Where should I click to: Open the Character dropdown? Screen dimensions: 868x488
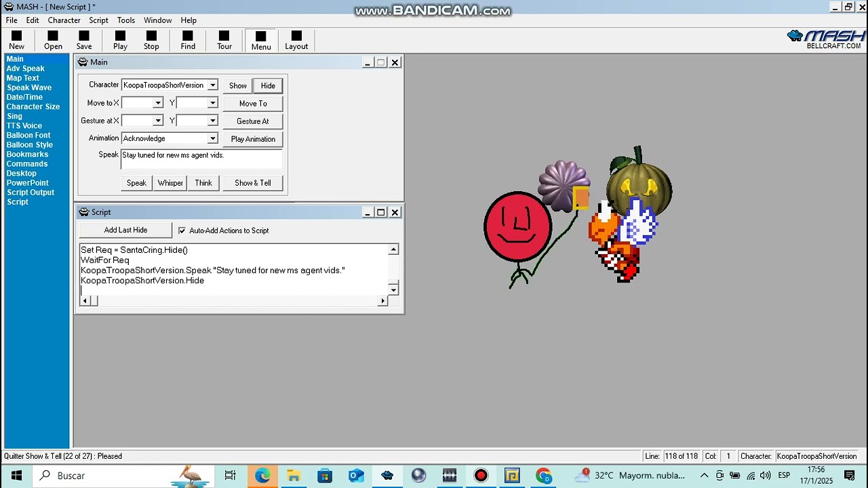coord(212,85)
